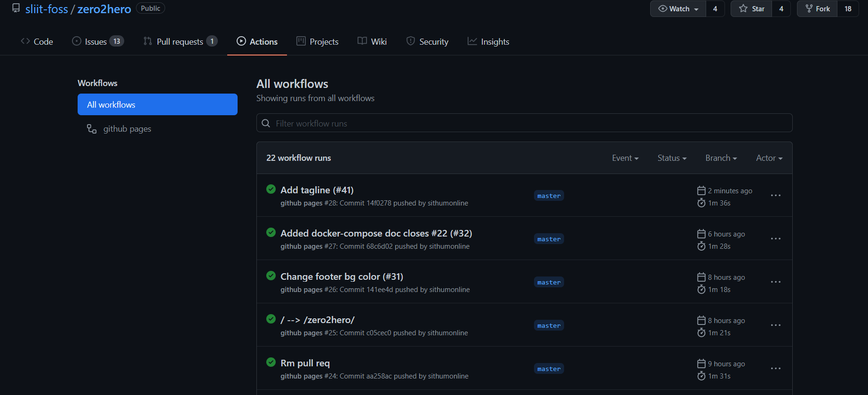Open stargazers count 4 beside Star

coord(781,9)
